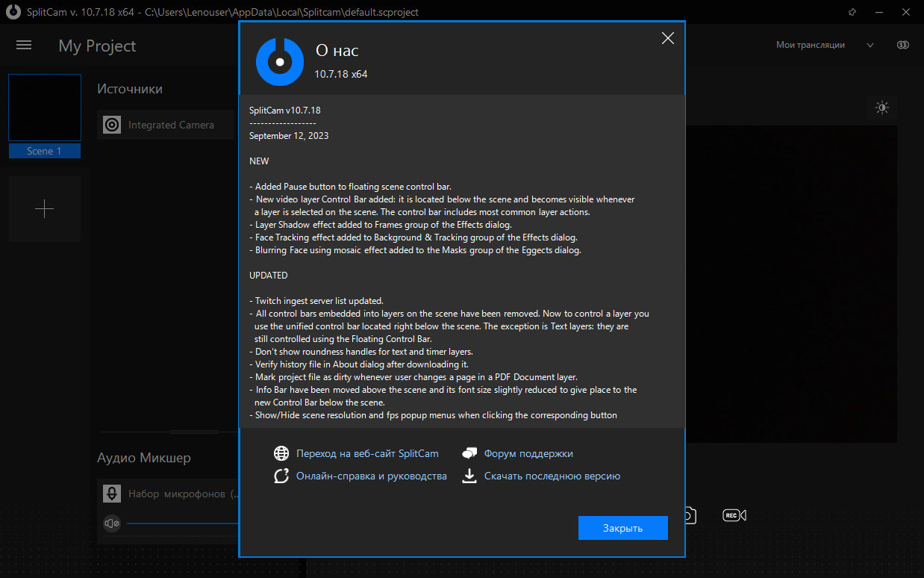Click the Мои трансляции label
Screen dimensions: 924x578
pyautogui.click(x=811, y=45)
